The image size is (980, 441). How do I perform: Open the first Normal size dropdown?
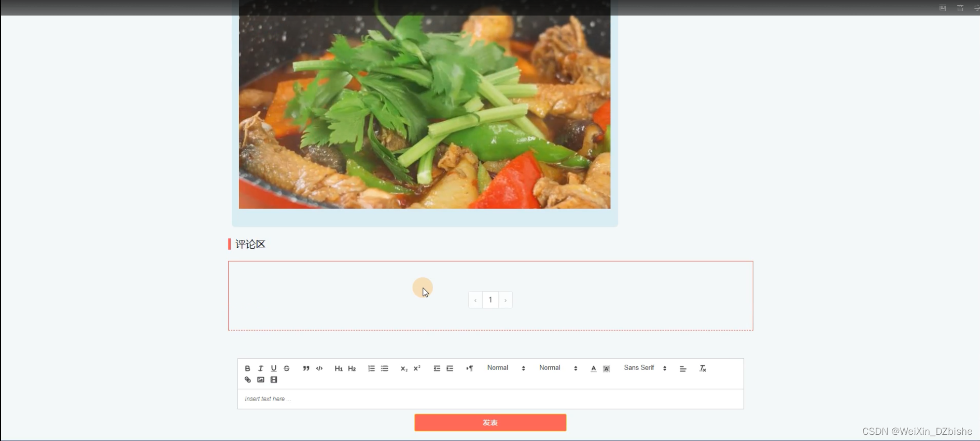[506, 368]
